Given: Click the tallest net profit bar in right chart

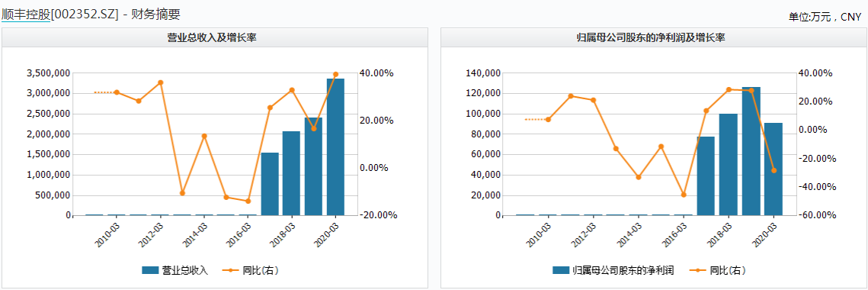Looking at the screenshot, I should point(751,151).
